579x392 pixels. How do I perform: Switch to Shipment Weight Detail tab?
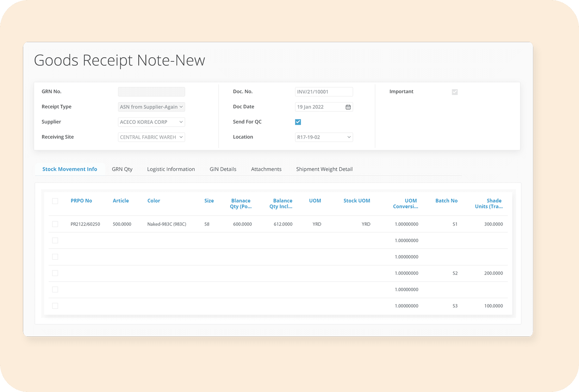(x=324, y=169)
